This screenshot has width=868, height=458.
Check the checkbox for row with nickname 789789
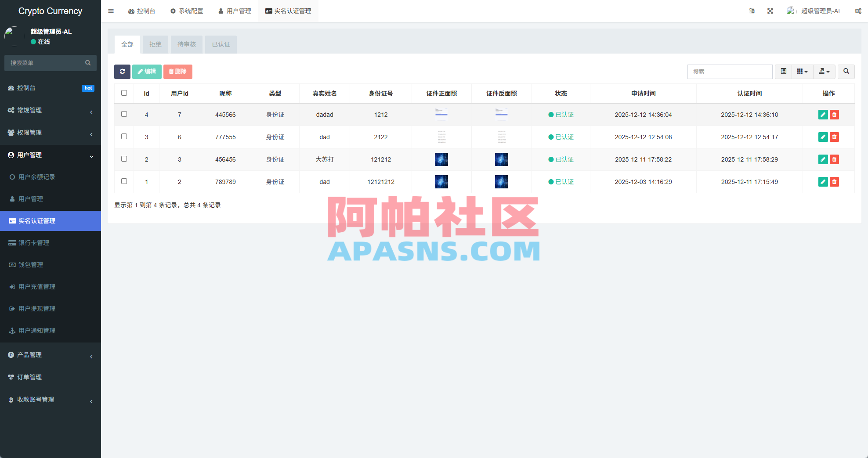click(124, 181)
